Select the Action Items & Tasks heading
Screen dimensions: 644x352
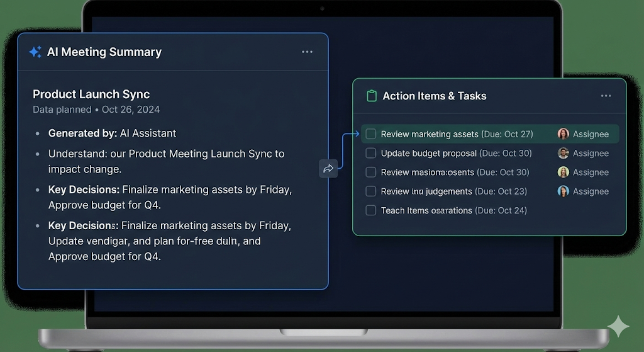[435, 96]
